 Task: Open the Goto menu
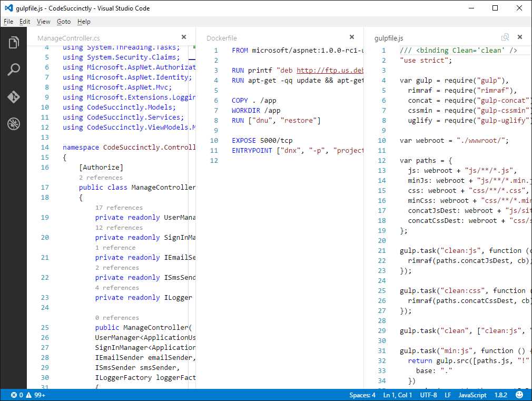pos(64,22)
